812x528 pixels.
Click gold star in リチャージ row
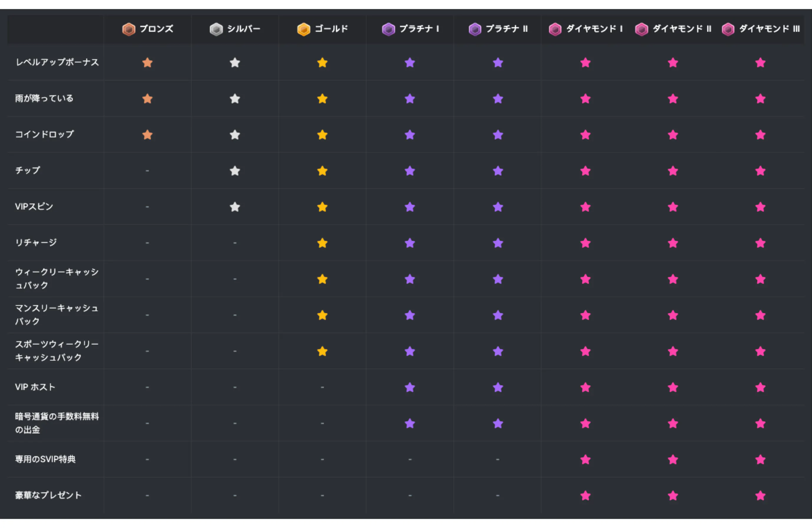tap(322, 243)
